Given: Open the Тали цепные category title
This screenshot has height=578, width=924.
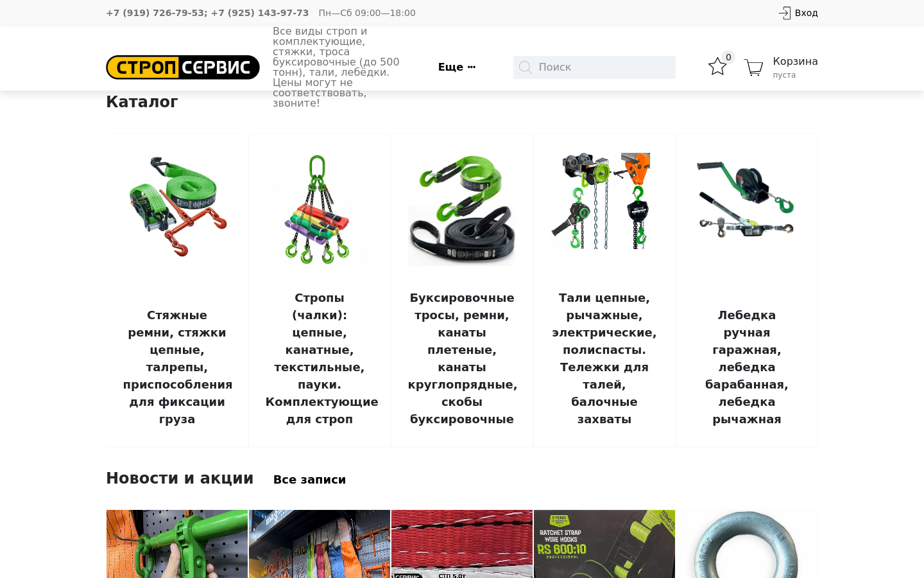Looking at the screenshot, I should 604,358.
